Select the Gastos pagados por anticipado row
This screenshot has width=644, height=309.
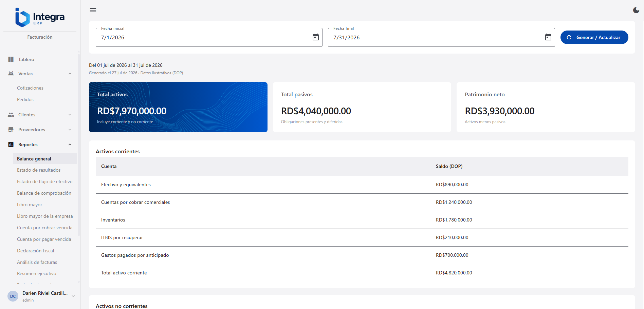tap(362, 255)
